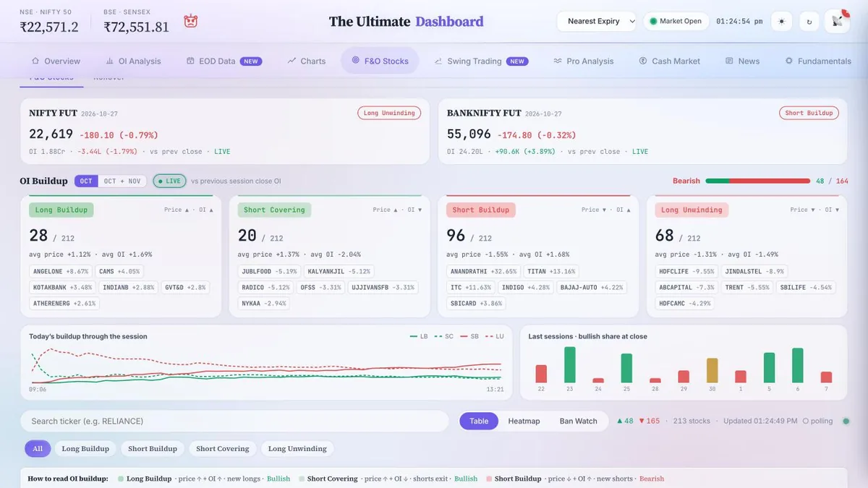868x488 pixels.
Task: Click the LB legend marker on buildup chart
Action: click(x=414, y=337)
